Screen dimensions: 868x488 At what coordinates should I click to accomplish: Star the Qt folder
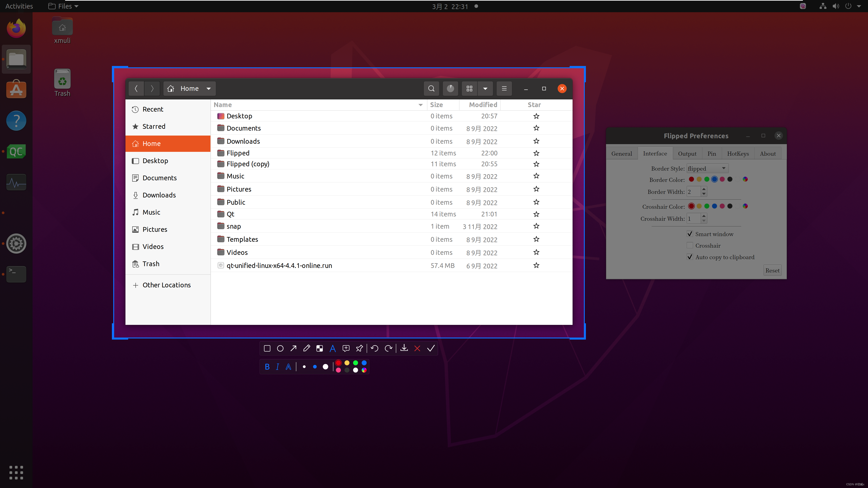536,214
